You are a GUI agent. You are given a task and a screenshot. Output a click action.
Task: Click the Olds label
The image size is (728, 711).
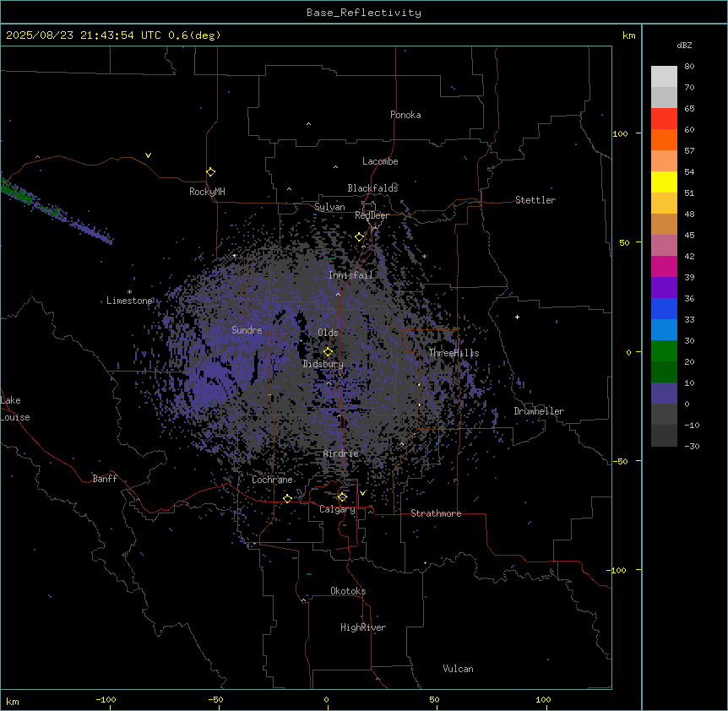coord(328,333)
